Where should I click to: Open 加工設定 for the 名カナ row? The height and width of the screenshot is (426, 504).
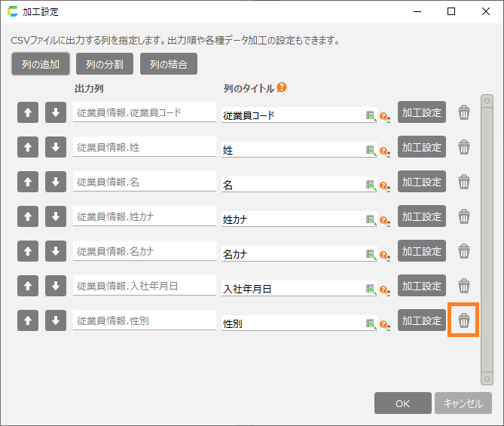422,252
